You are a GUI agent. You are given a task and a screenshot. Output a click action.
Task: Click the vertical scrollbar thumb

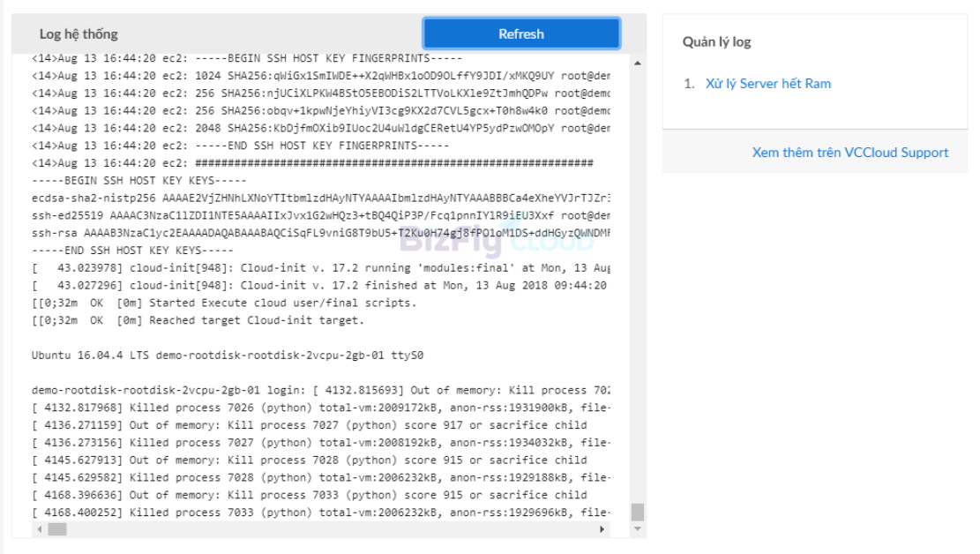coord(638,513)
